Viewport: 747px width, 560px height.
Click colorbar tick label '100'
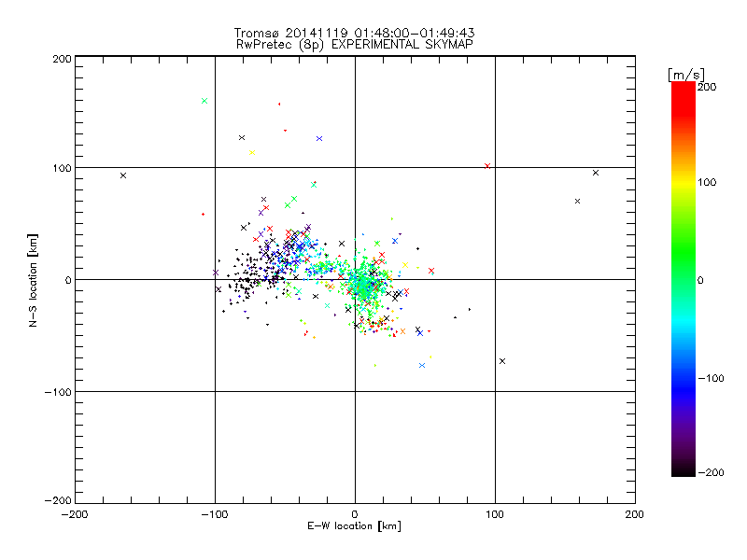[x=707, y=182]
